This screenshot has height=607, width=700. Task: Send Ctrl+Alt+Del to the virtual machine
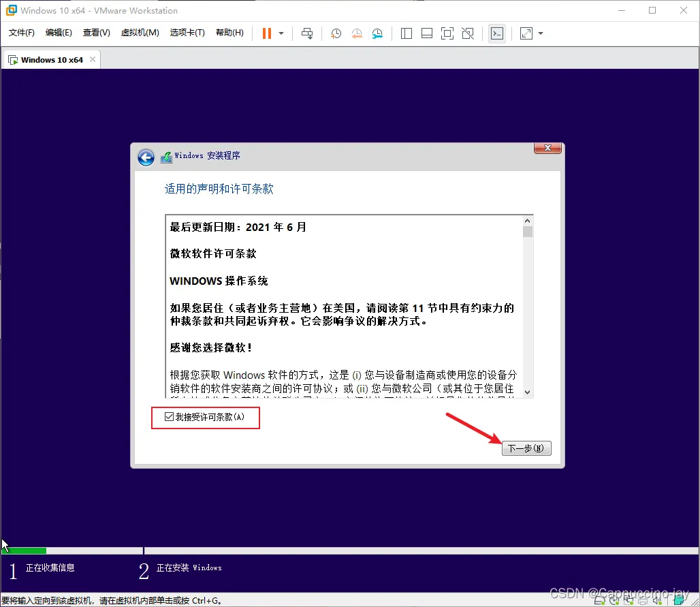[x=307, y=33]
